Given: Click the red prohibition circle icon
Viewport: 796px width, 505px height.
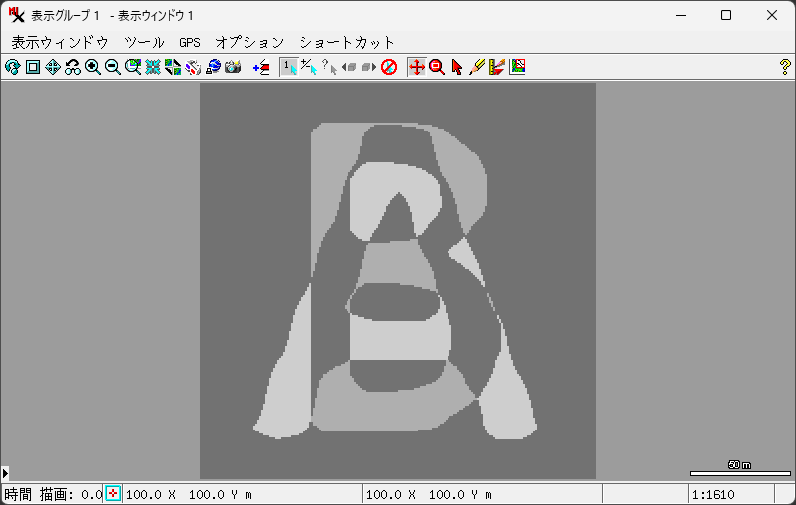Looking at the screenshot, I should point(389,67).
